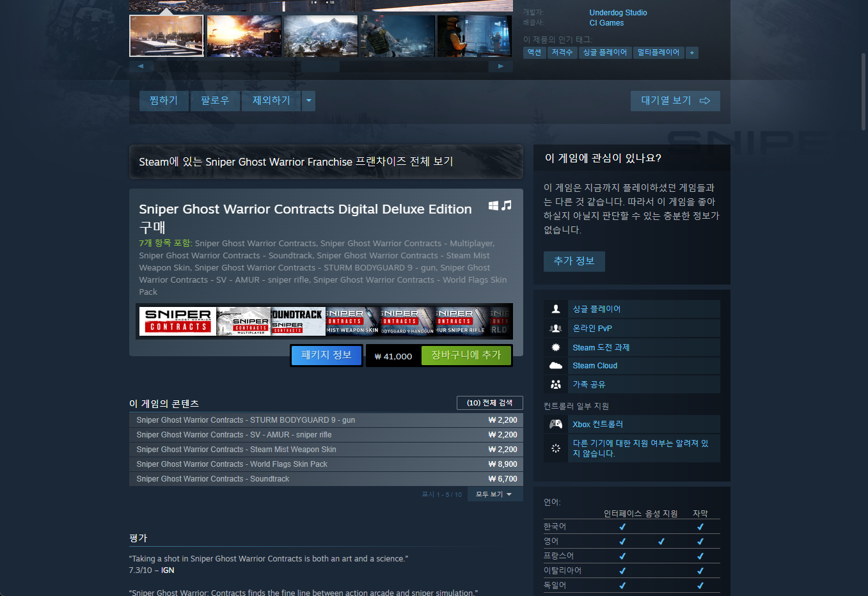Image resolution: width=868 pixels, height=596 pixels.
Task: Click the queue arrow icon
Action: (705, 101)
